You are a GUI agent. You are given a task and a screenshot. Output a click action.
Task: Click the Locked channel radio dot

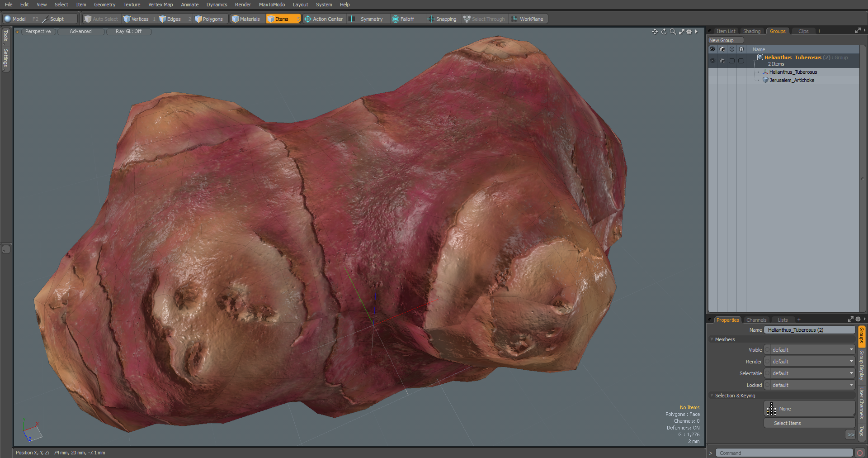[768, 385]
